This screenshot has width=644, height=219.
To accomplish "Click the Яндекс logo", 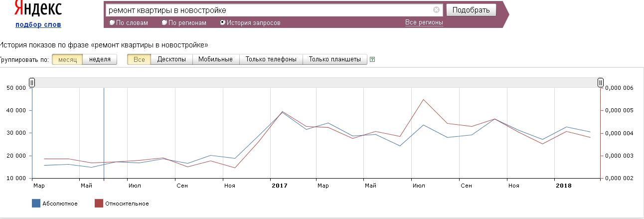I will 38,9.
